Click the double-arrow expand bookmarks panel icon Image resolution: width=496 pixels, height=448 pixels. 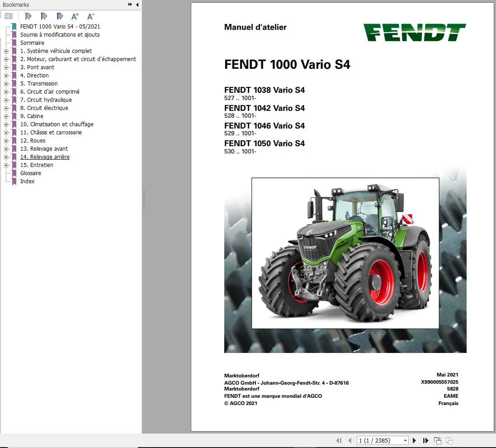coord(130,5)
